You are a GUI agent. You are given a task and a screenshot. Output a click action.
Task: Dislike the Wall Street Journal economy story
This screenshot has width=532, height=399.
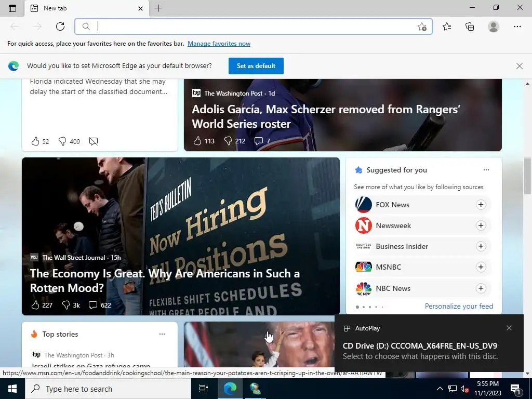66,305
